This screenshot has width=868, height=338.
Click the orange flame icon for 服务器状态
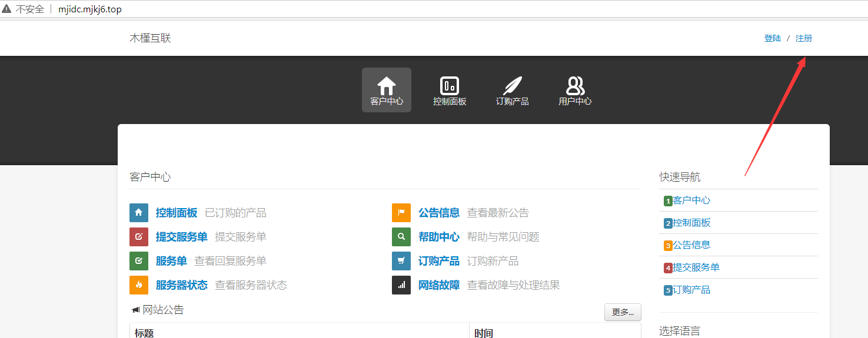139,285
